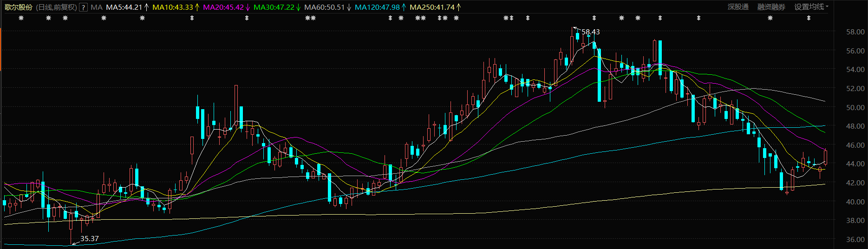Open the 深股通 link
The height and width of the screenshot is (249, 868).
(x=738, y=7)
